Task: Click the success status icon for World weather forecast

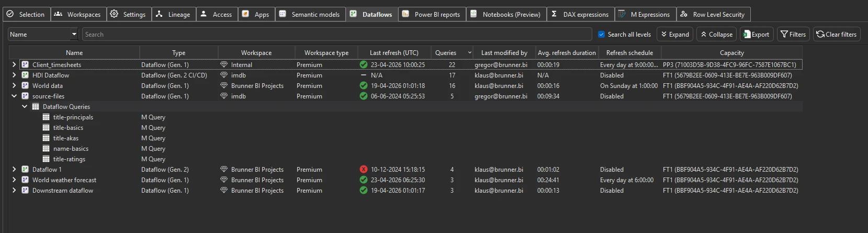Action: [364, 180]
